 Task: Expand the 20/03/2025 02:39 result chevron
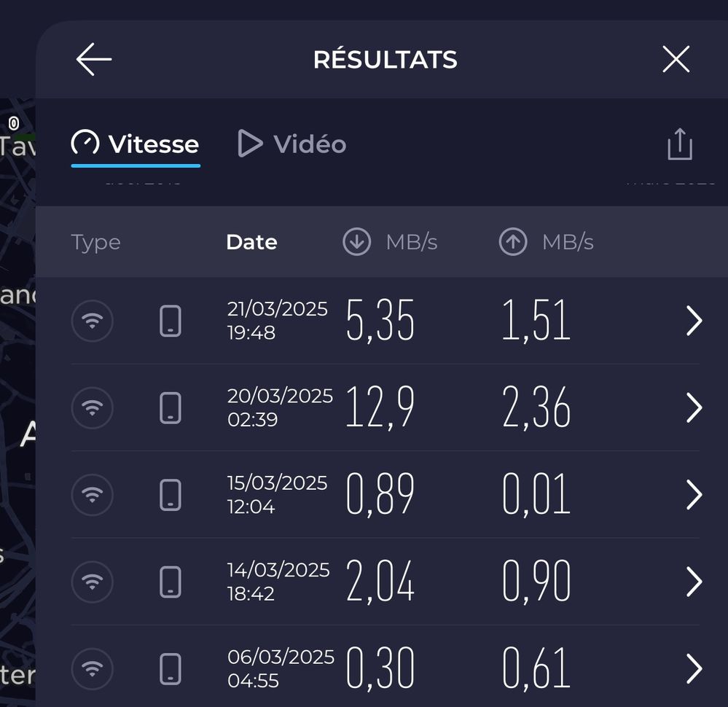click(x=694, y=407)
